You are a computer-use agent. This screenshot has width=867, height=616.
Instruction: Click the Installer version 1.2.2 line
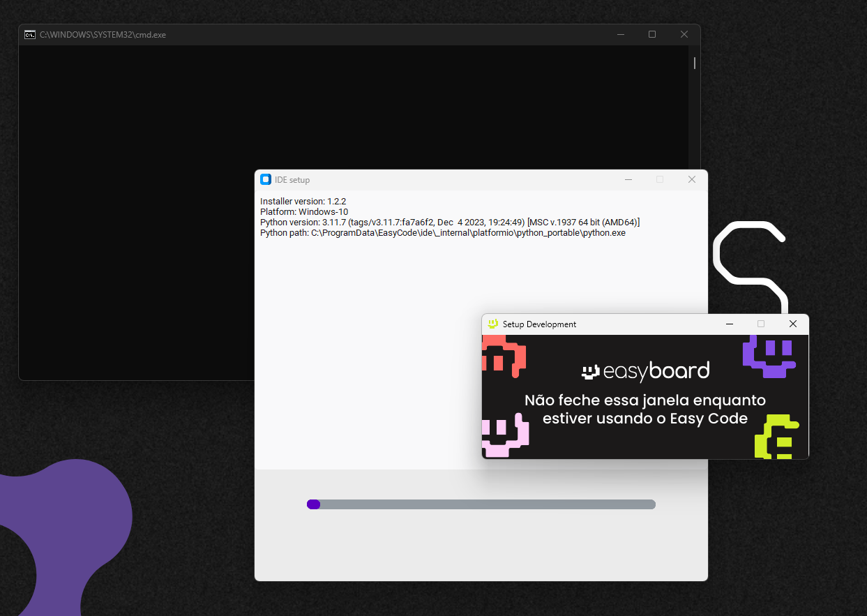tap(303, 202)
